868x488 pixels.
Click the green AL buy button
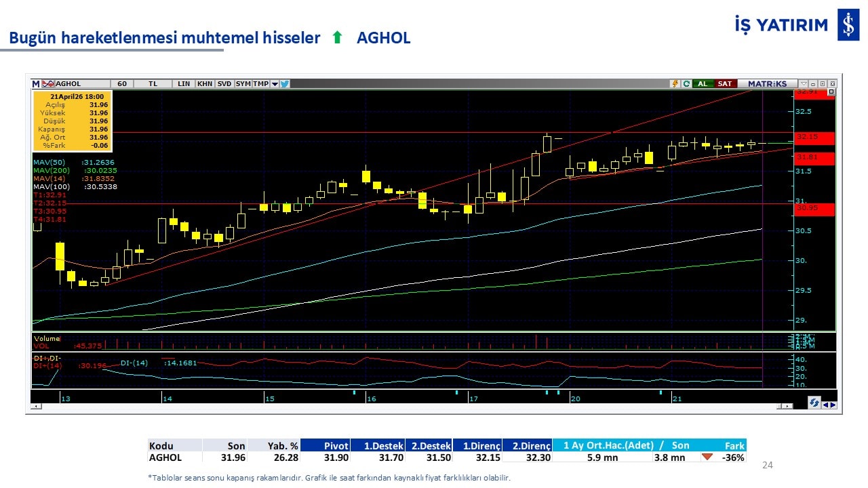pyautogui.click(x=703, y=84)
